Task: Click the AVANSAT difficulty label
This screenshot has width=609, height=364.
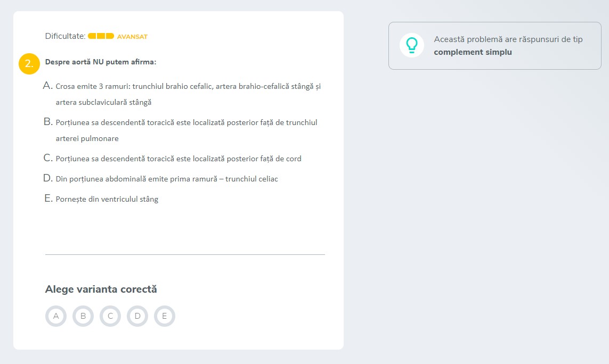Action: coord(132,37)
